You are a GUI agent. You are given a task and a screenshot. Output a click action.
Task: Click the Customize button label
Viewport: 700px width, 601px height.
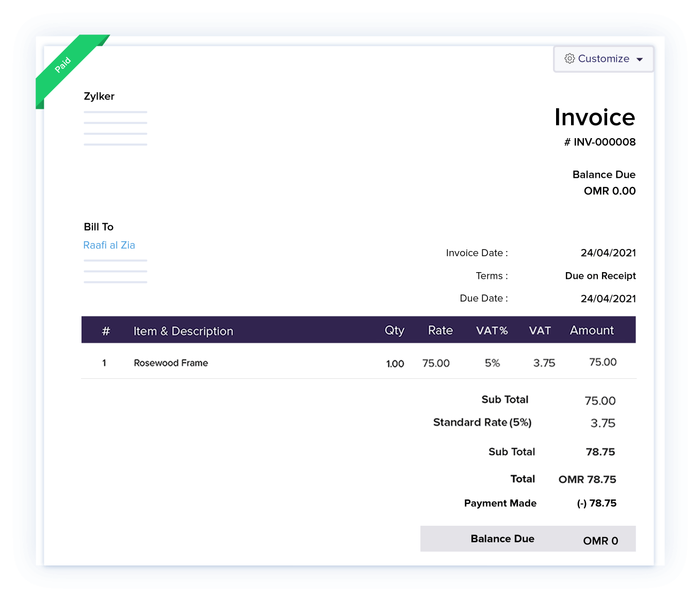(604, 59)
